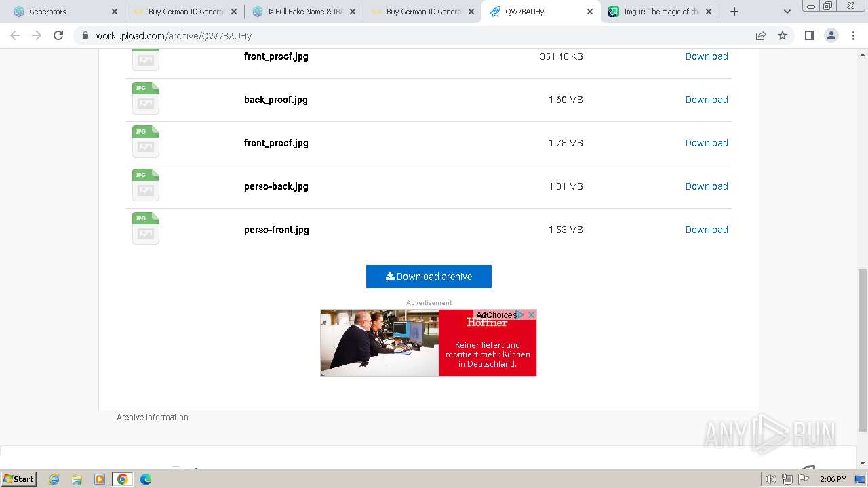This screenshot has width=868, height=488.
Task: Click the Archive information heading
Action: pos(153,418)
